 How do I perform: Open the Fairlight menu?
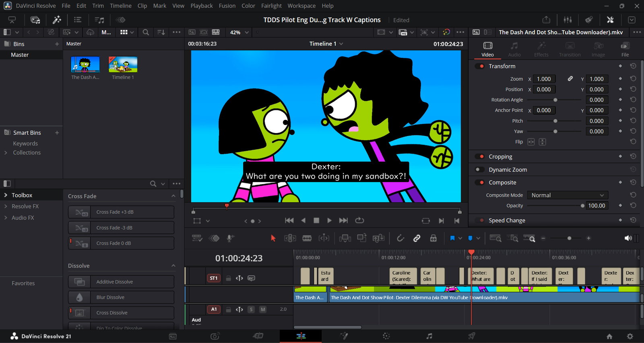[271, 6]
